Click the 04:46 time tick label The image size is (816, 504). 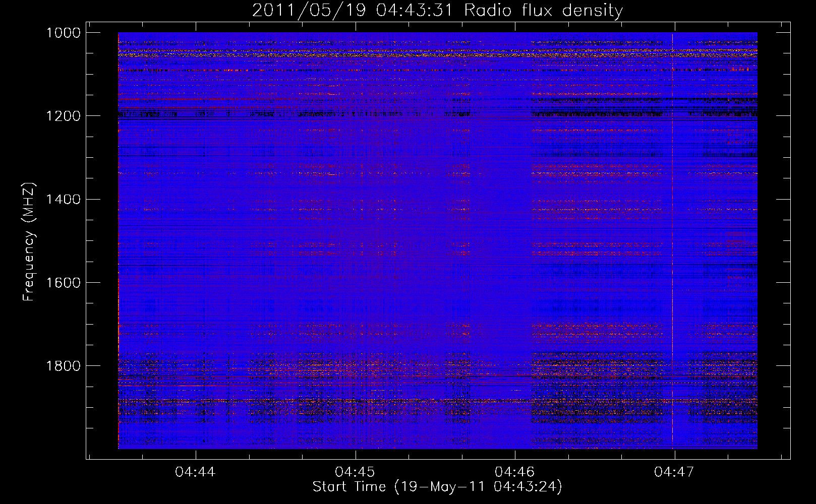click(515, 472)
